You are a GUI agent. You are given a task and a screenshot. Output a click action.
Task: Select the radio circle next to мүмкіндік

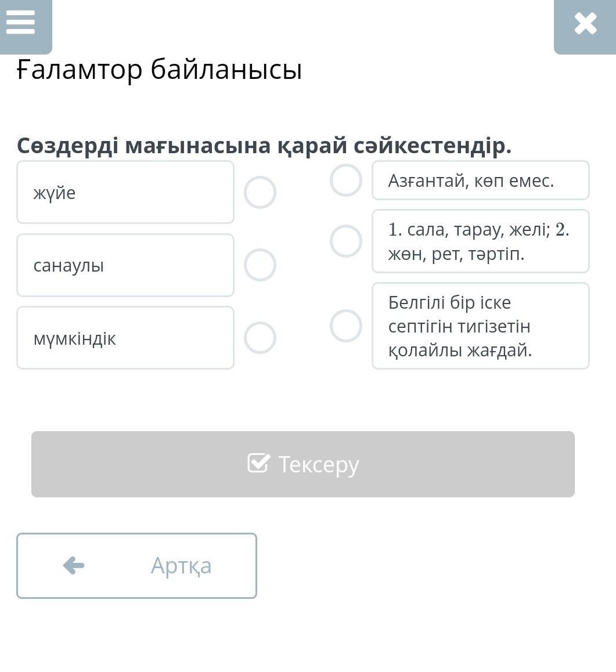(260, 338)
